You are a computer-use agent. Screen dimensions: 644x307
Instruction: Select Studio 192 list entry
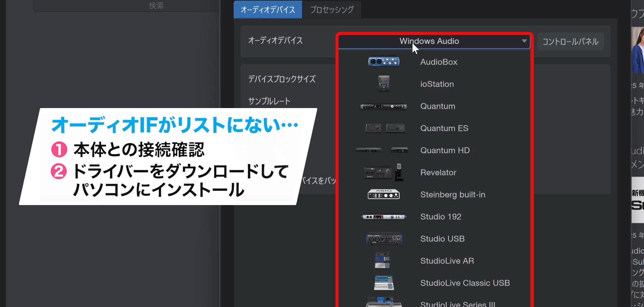pos(441,217)
